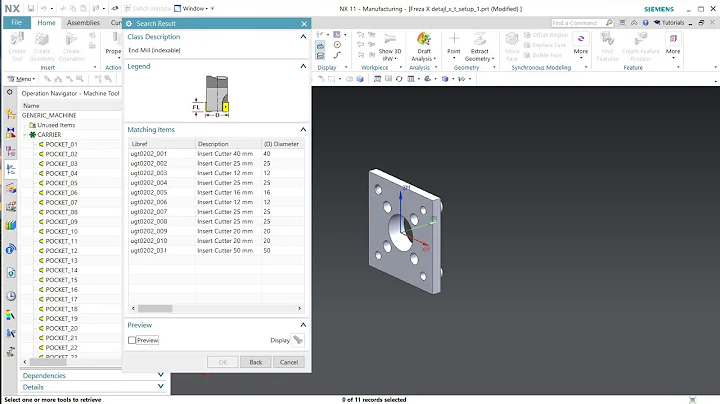Click right arrow of Matching Items scrollbar

click(x=299, y=309)
